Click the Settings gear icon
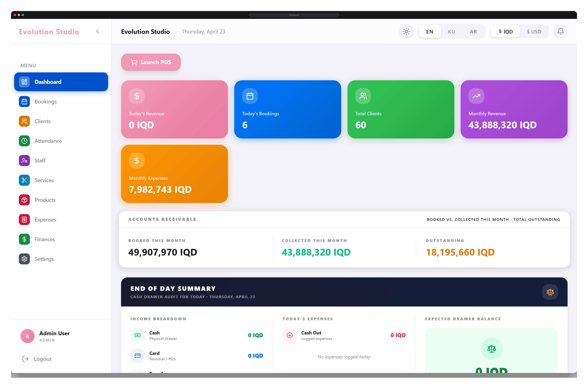This screenshot has width=588, height=384. tap(24, 259)
